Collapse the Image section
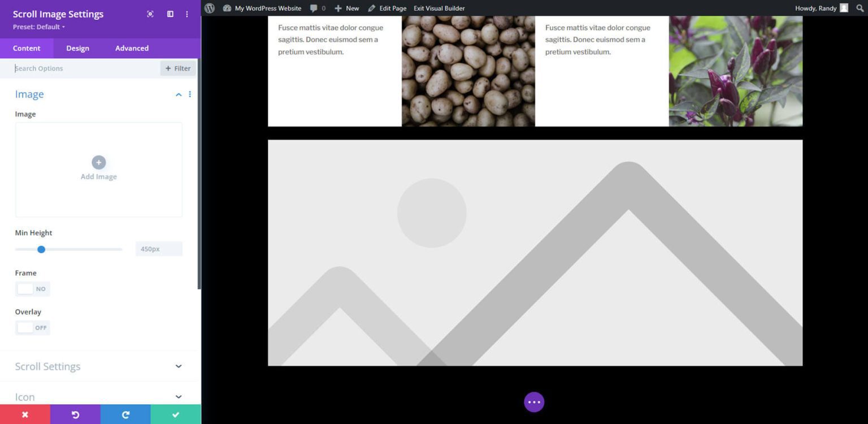The height and width of the screenshot is (424, 868). [x=179, y=94]
